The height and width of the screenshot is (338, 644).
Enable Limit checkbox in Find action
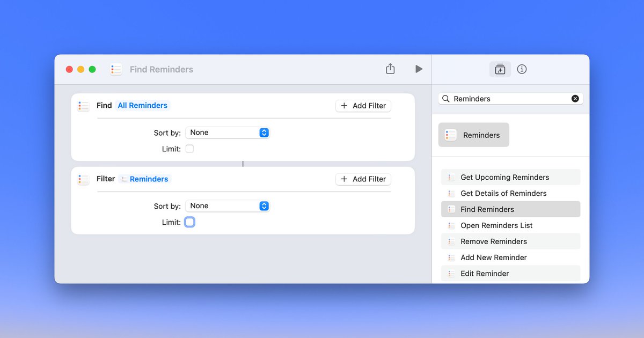tap(189, 149)
